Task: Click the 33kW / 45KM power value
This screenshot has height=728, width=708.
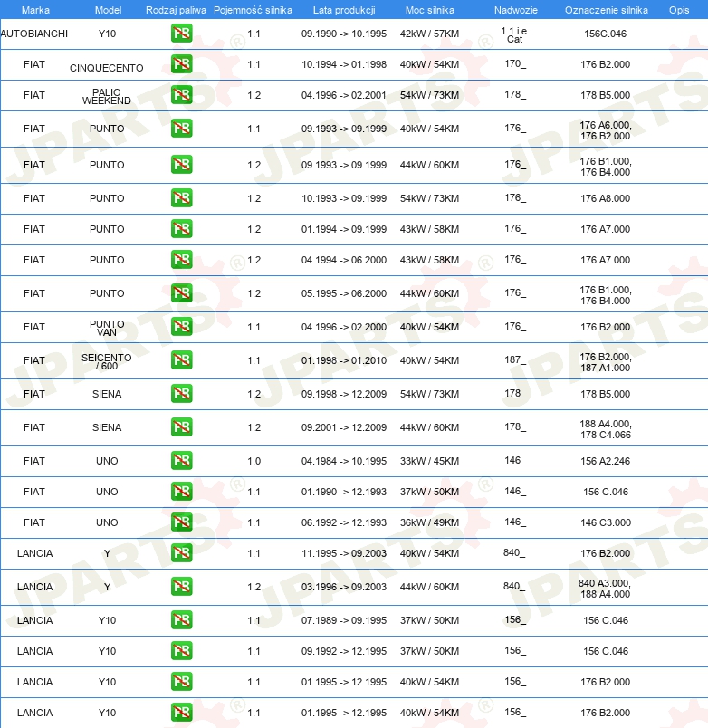Action: pos(429,461)
